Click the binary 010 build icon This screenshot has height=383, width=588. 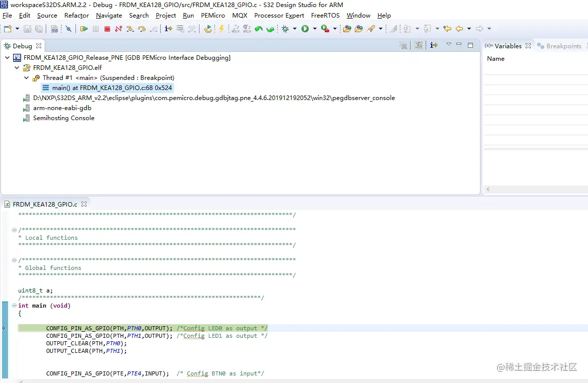coord(54,29)
